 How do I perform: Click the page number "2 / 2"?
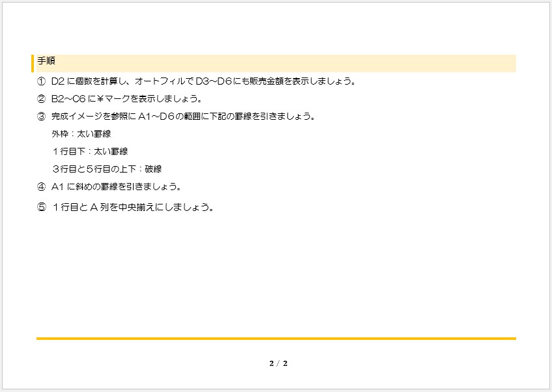pyautogui.click(x=278, y=363)
